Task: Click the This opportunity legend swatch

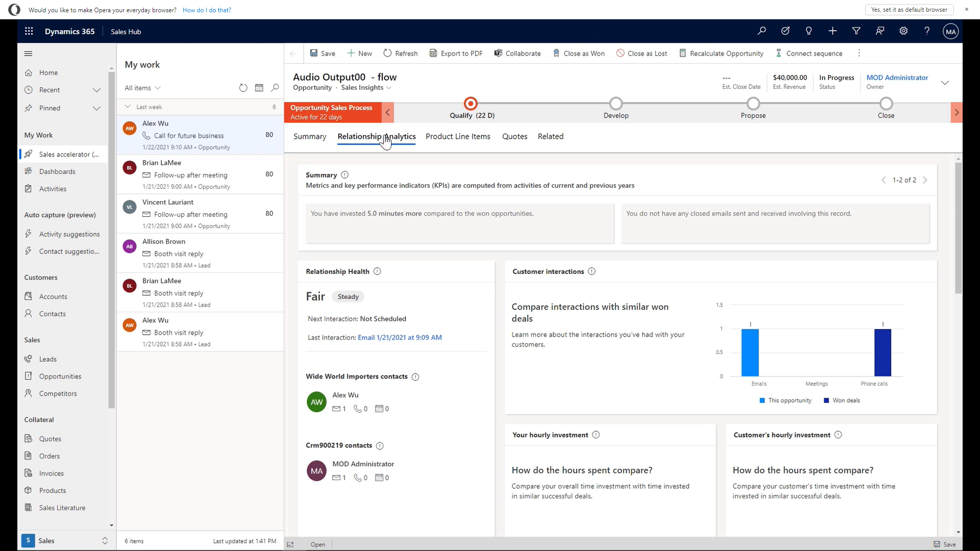Action: 763,401
